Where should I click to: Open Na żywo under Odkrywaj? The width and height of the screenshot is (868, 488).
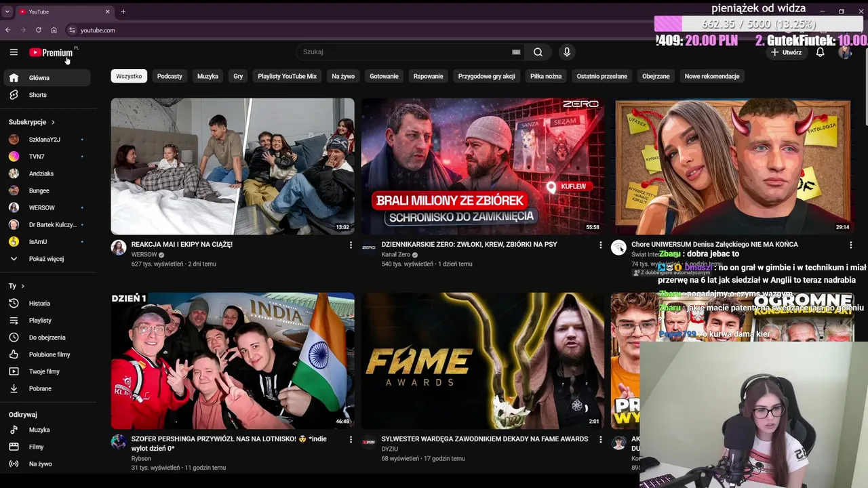pos(46,464)
